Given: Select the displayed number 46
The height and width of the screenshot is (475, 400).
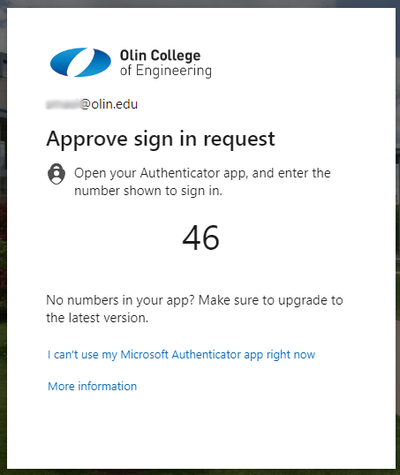Looking at the screenshot, I should 201,238.
